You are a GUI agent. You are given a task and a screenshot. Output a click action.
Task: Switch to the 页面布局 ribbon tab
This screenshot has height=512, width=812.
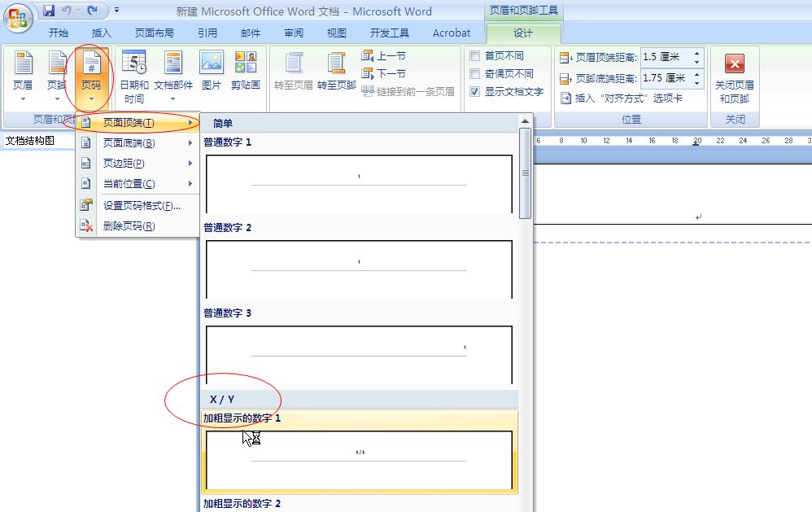point(154,33)
